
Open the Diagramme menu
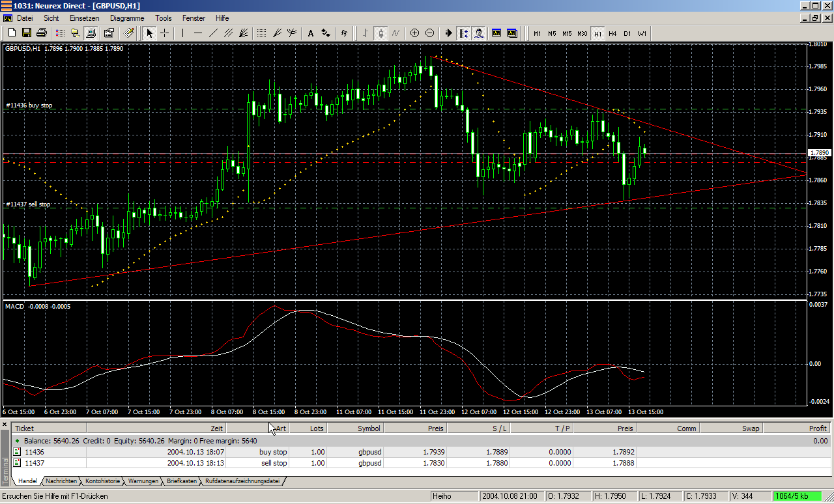tap(127, 18)
